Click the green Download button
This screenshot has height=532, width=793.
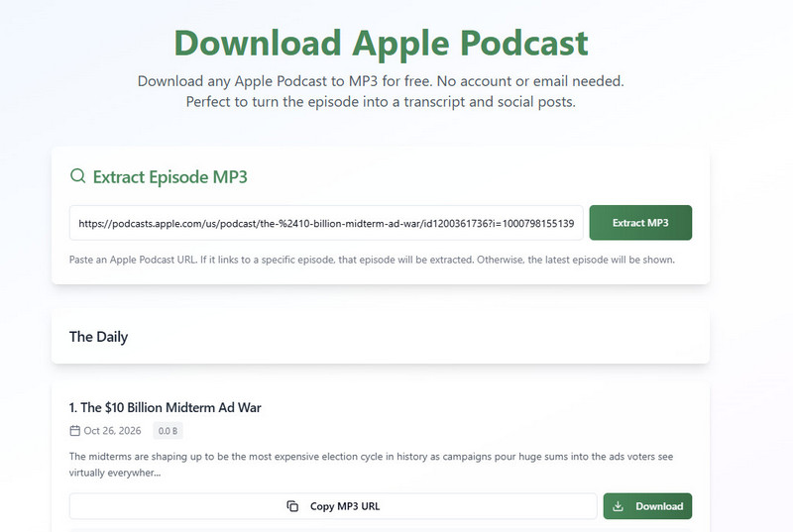pyautogui.click(x=647, y=506)
